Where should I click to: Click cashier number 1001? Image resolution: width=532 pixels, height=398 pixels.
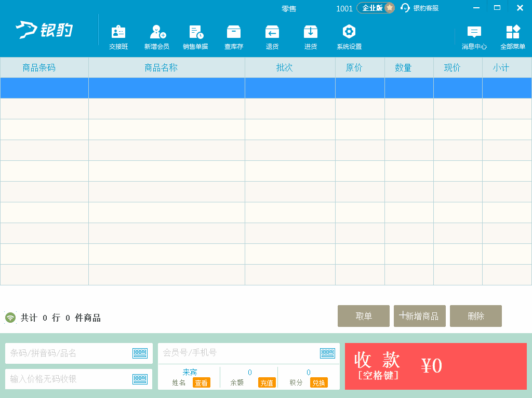pyautogui.click(x=344, y=9)
